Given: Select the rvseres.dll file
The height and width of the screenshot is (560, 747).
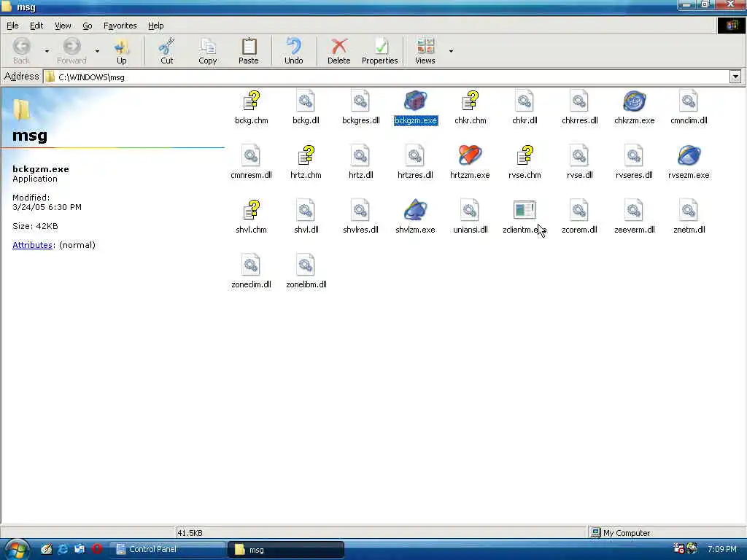Looking at the screenshot, I should 634,163.
